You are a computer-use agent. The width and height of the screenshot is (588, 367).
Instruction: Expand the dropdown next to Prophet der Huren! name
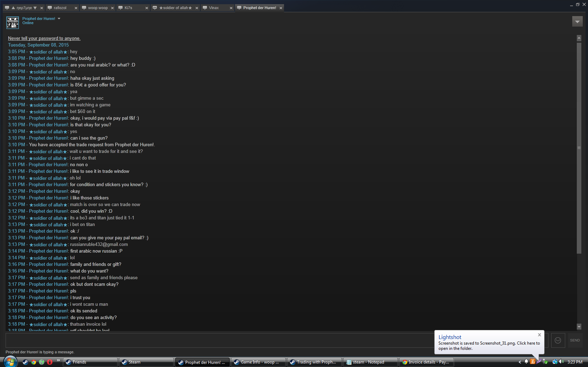point(59,19)
